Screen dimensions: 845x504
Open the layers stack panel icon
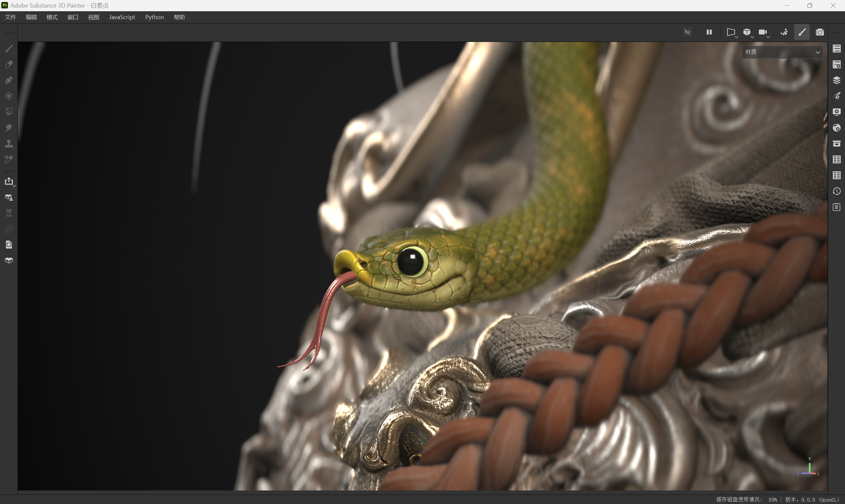click(836, 80)
